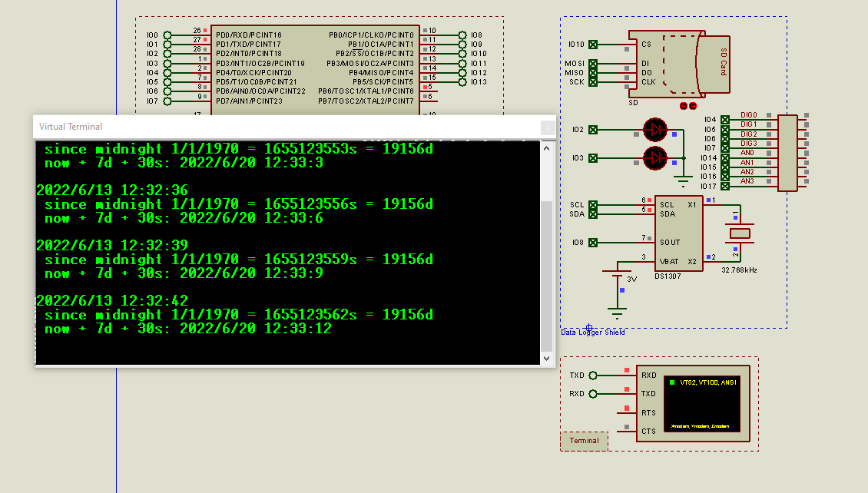Viewport: 868px width, 493px height.
Task: Select the 3V battery symbol
Action: [618, 274]
